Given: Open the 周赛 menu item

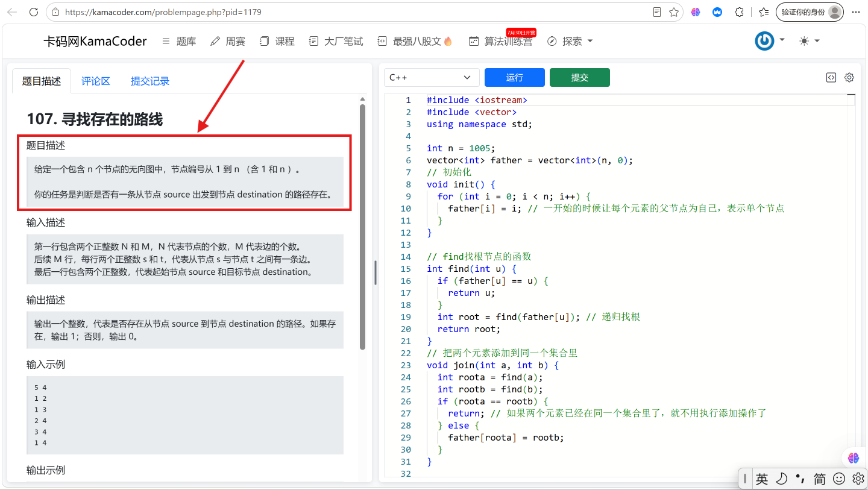Looking at the screenshot, I should [228, 41].
